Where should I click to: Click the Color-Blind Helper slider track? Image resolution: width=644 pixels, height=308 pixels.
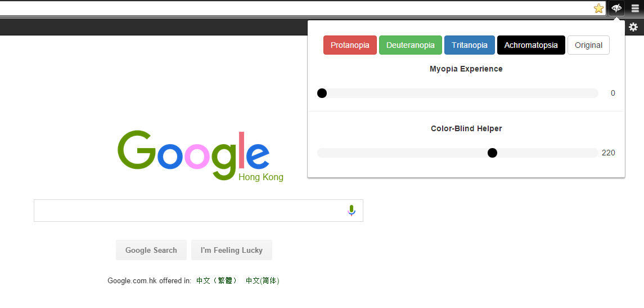point(457,153)
